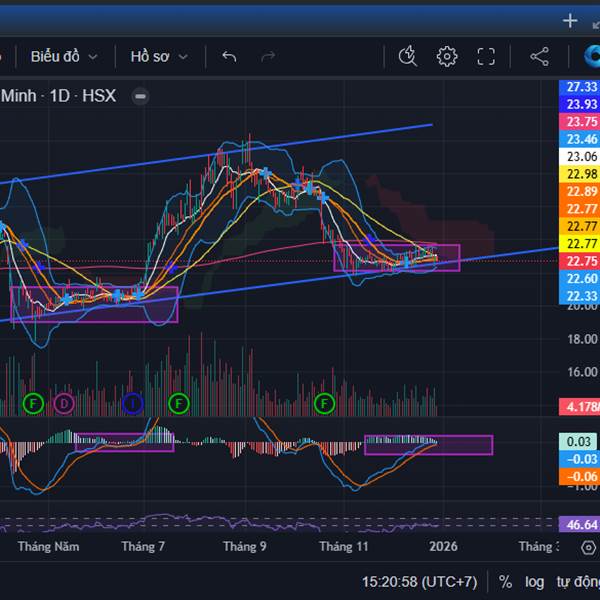Click the purple D dividend marker
The height and width of the screenshot is (600, 600).
pos(64,403)
